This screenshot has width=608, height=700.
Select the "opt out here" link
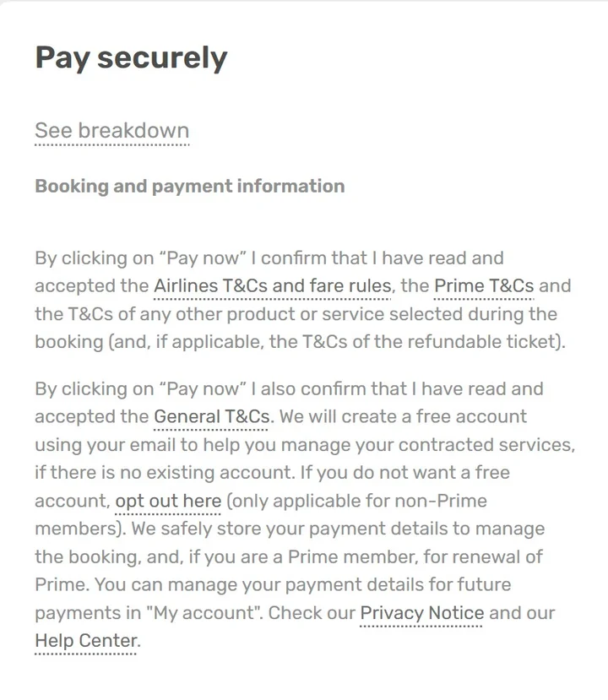click(168, 502)
